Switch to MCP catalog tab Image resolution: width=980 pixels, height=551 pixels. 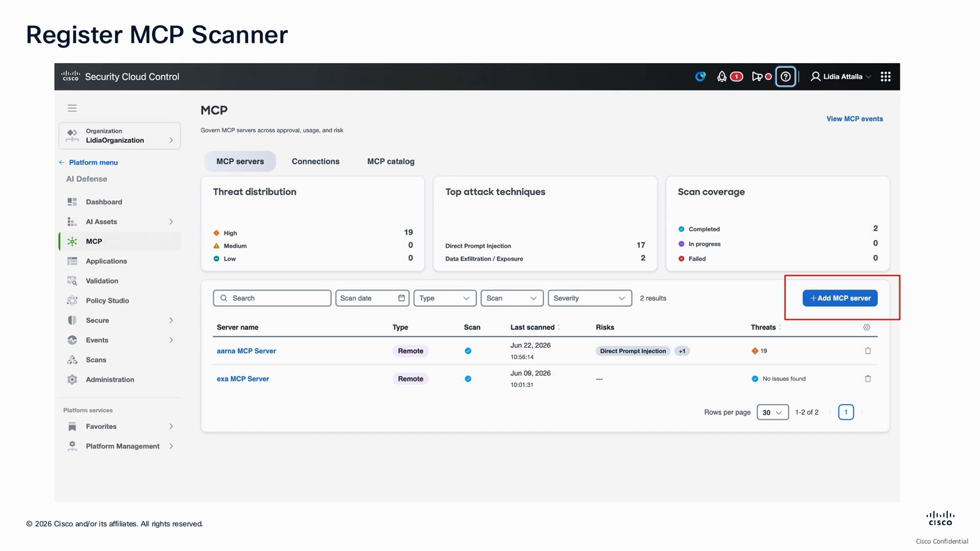tap(390, 161)
